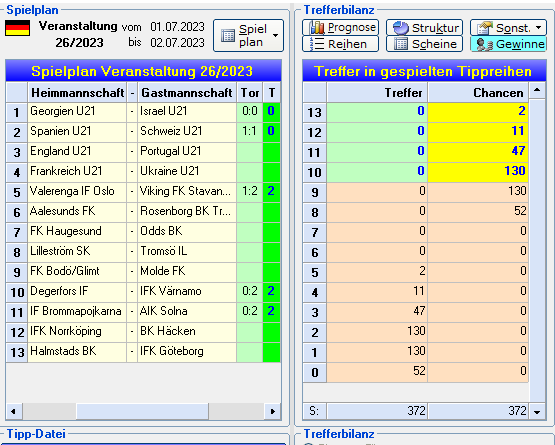The height and width of the screenshot is (445, 555).
Task: Click the 1:2 score for Valerenga
Action: [250, 193]
